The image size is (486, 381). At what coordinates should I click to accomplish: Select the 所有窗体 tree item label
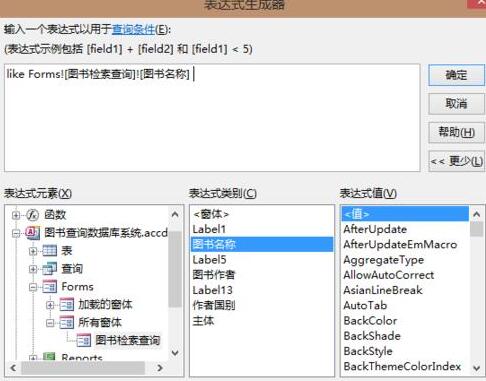(100, 322)
